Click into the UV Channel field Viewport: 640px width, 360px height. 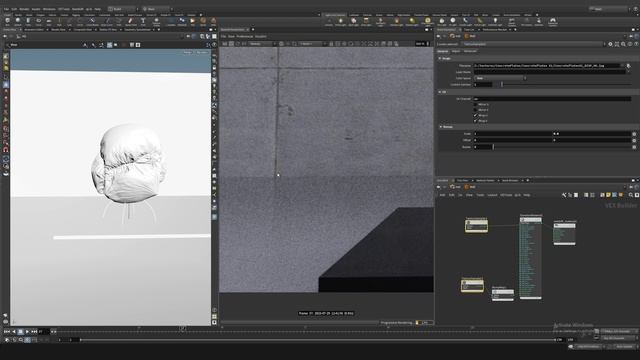coord(552,99)
